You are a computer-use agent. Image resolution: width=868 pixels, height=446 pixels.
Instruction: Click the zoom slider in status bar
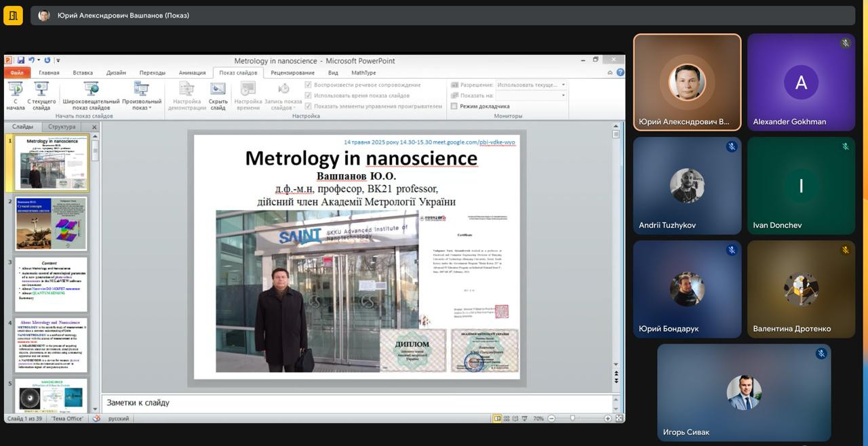[573, 419]
